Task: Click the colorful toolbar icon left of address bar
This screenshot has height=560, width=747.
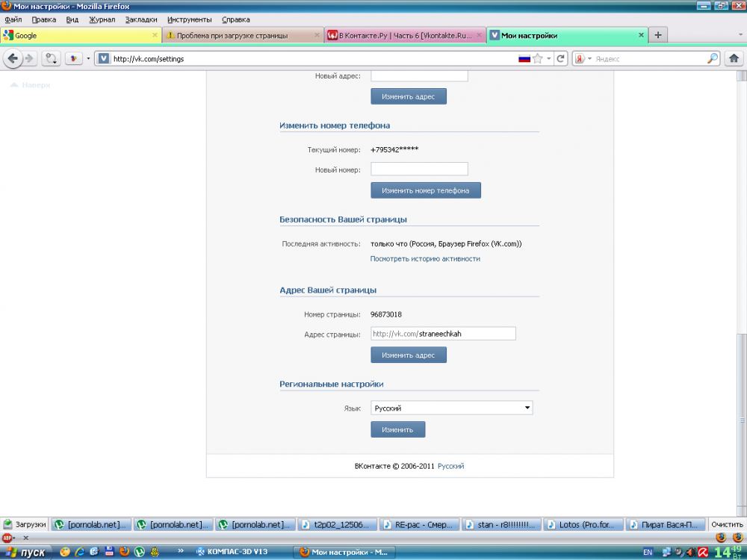Action: [x=73, y=58]
